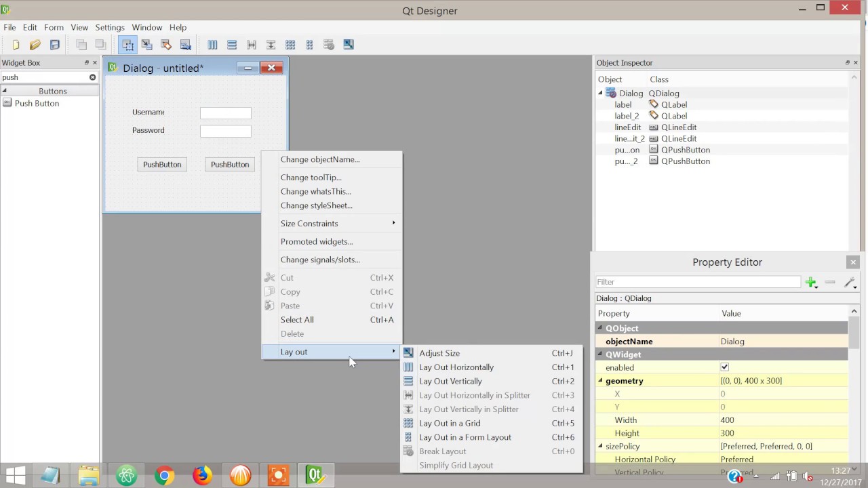Switch to Edit Tab Order mode icon
The height and width of the screenshot is (488, 868).
(186, 45)
